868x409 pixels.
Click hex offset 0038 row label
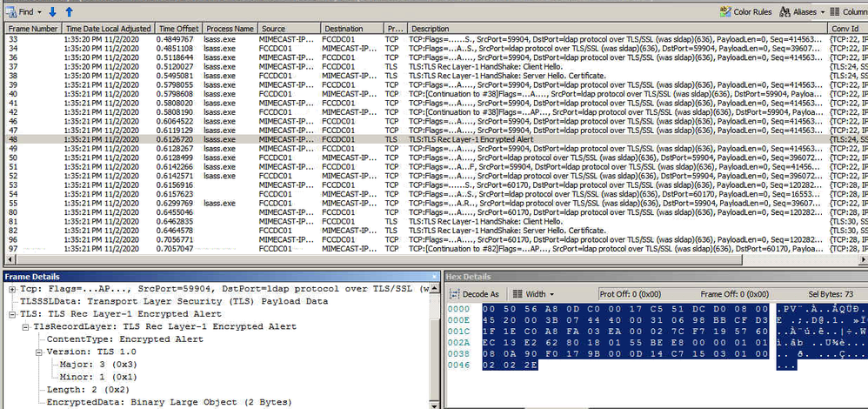[457, 354]
